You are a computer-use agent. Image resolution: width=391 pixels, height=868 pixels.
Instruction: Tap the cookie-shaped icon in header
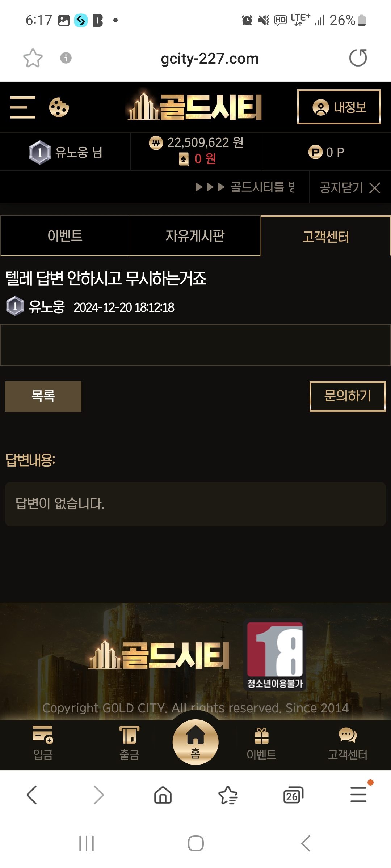click(59, 107)
